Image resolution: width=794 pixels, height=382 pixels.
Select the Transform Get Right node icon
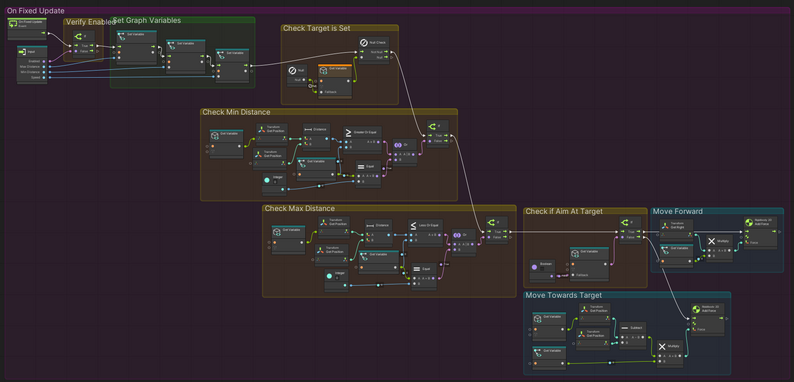coord(666,226)
